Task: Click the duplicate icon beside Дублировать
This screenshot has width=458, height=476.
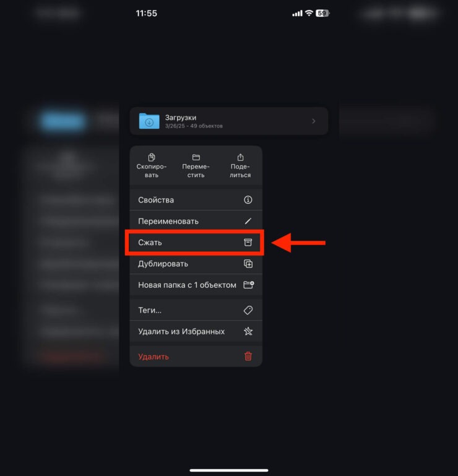Action: 248,264
